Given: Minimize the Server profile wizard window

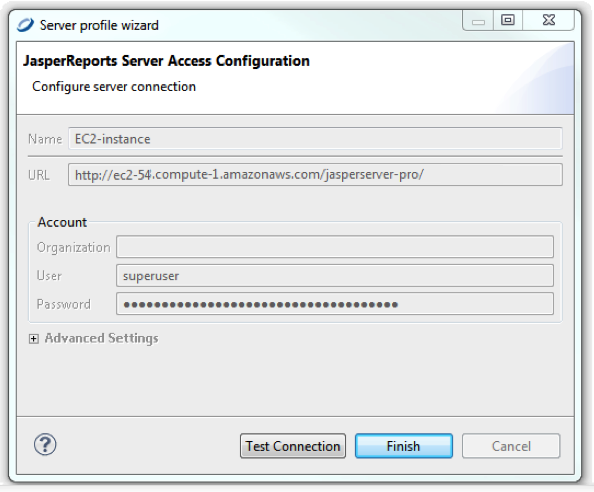Looking at the screenshot, I should 478,20.
